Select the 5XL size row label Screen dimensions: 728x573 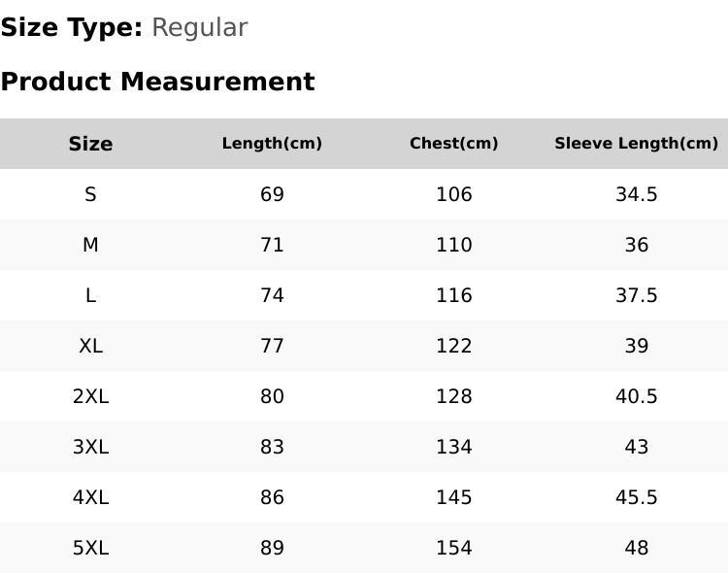[x=90, y=548]
